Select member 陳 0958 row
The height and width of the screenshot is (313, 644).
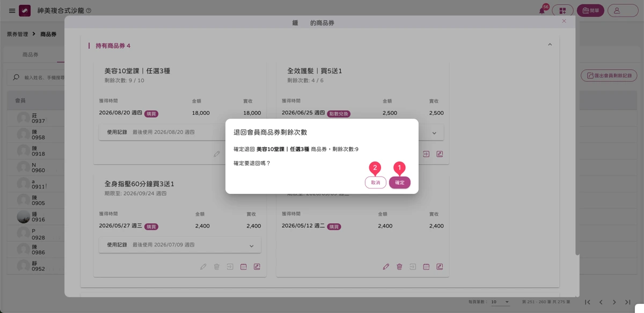click(x=36, y=134)
